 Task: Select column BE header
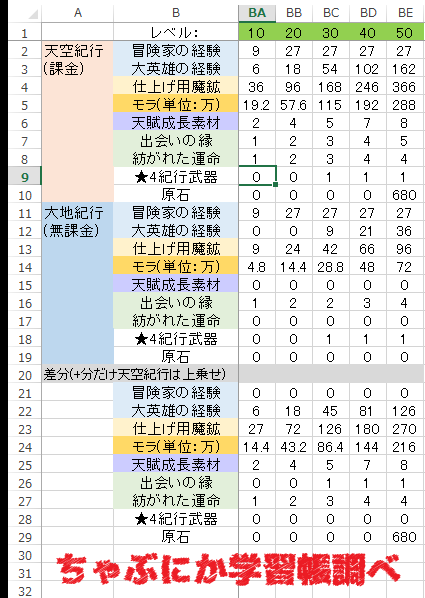[x=406, y=13]
